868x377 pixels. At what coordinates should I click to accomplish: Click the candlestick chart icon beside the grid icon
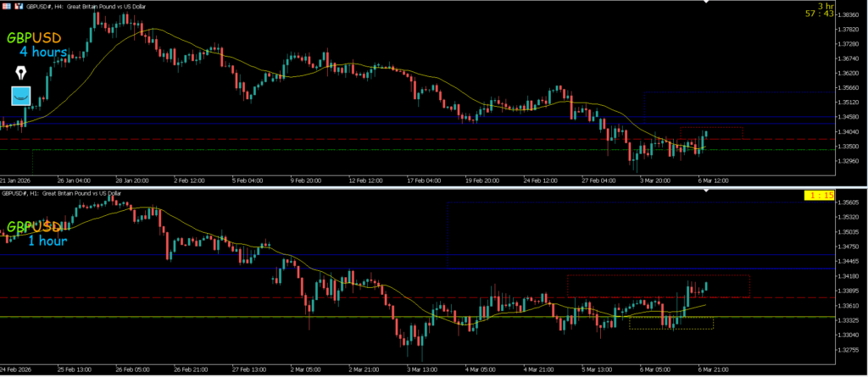pyautogui.click(x=20, y=4)
